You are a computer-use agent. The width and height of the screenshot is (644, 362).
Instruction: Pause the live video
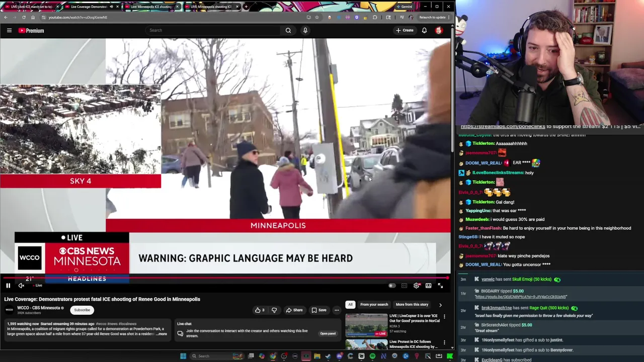click(8, 286)
